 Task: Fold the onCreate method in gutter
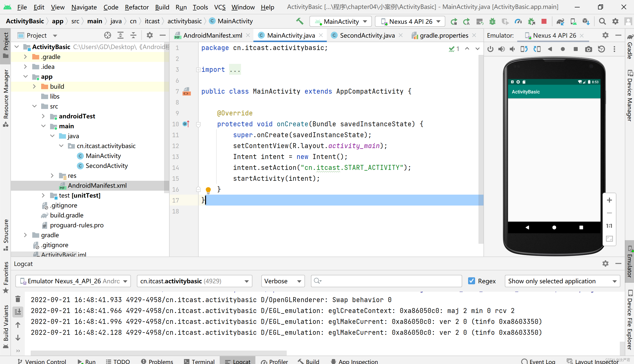(198, 124)
